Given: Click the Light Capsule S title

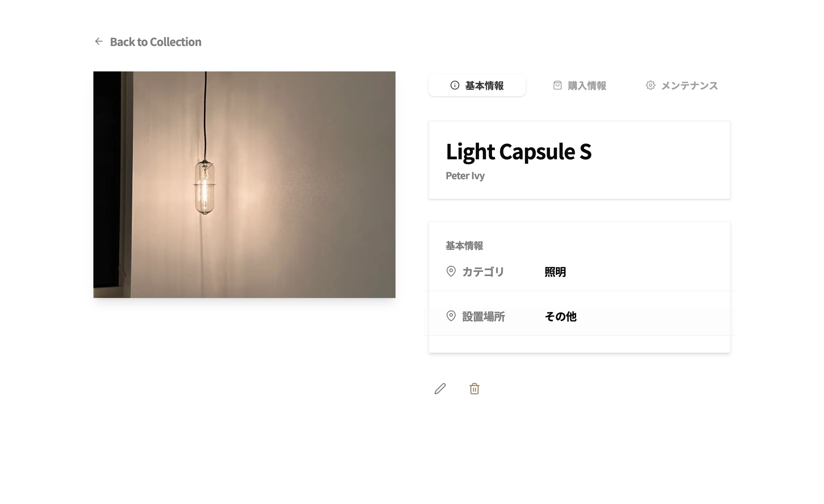Looking at the screenshot, I should (518, 151).
